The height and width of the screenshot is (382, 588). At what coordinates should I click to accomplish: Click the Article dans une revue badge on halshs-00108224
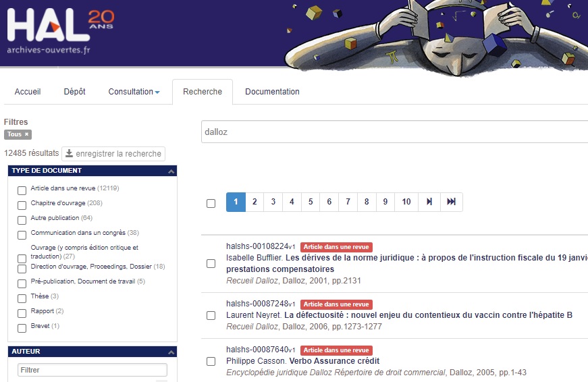336,247
